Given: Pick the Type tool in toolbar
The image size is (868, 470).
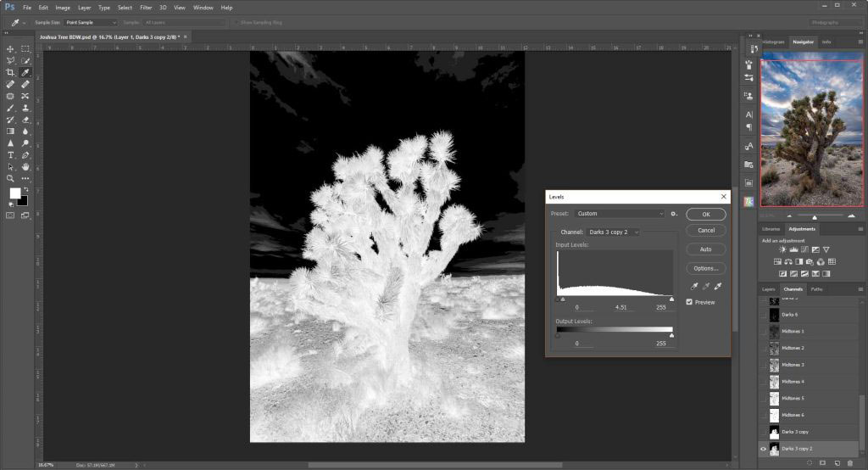Looking at the screenshot, I should click(x=10, y=155).
